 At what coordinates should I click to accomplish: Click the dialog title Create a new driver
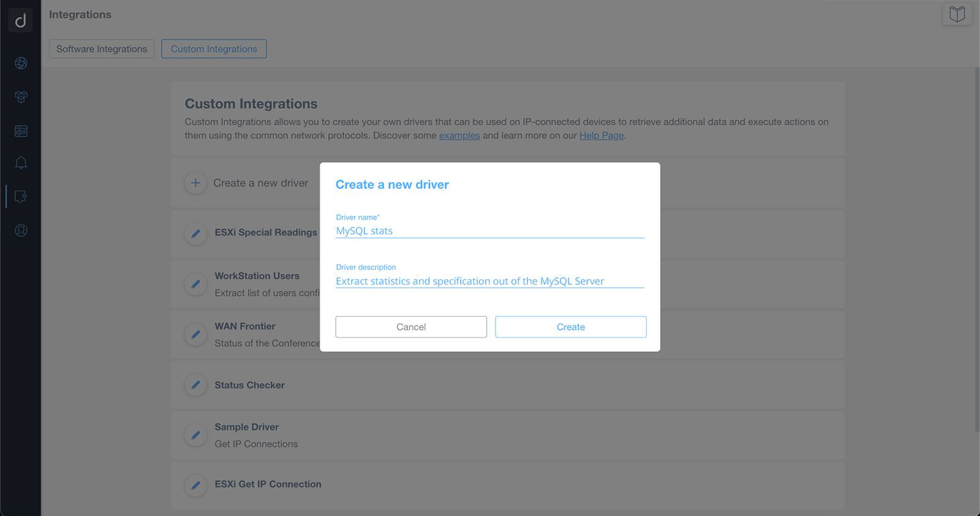[x=392, y=184]
